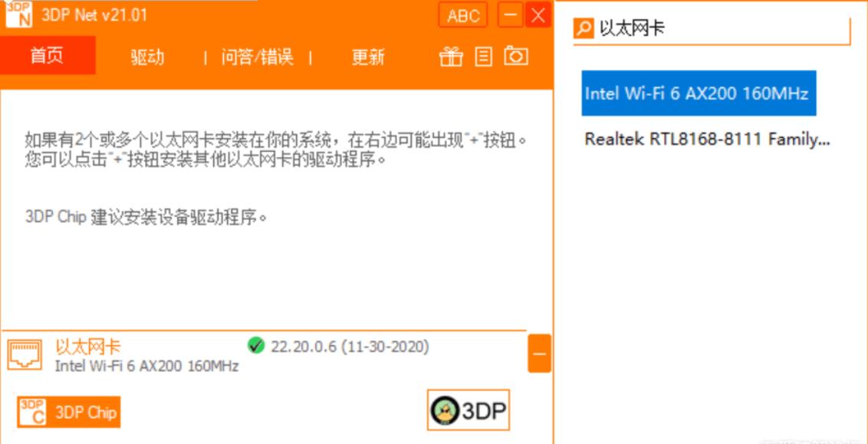
Task: Select driver version 22.20.0.6 (11-30-2020)
Action: pos(350,347)
